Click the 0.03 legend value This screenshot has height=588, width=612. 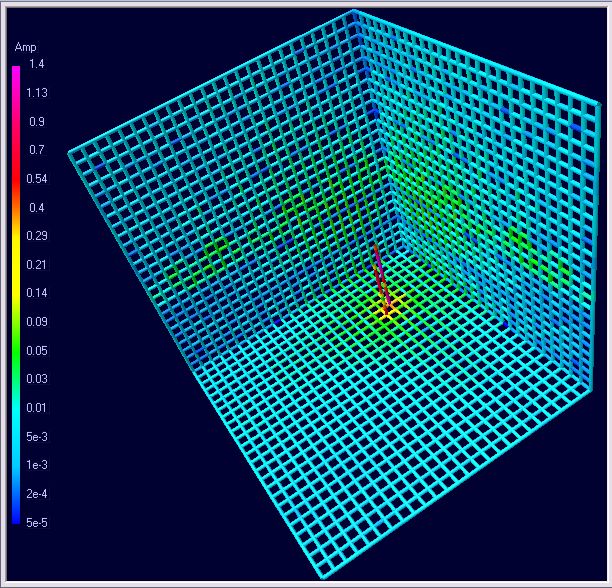click(x=37, y=378)
